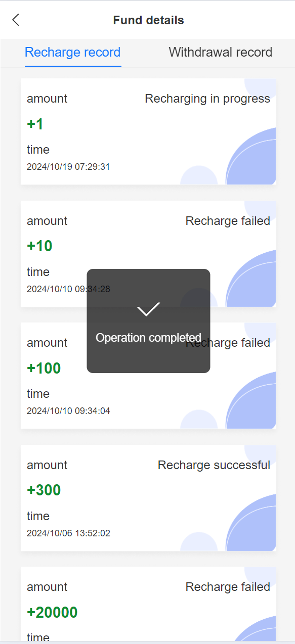
Task: Click timestamp 2024/10/19 07:29:31
Action: tap(68, 167)
